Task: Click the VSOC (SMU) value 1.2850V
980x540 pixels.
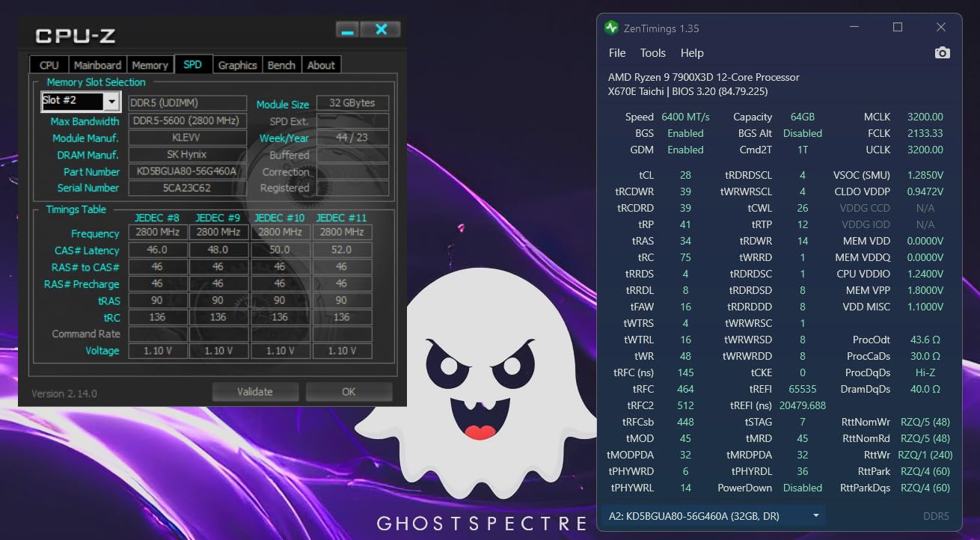Action: pos(925,175)
